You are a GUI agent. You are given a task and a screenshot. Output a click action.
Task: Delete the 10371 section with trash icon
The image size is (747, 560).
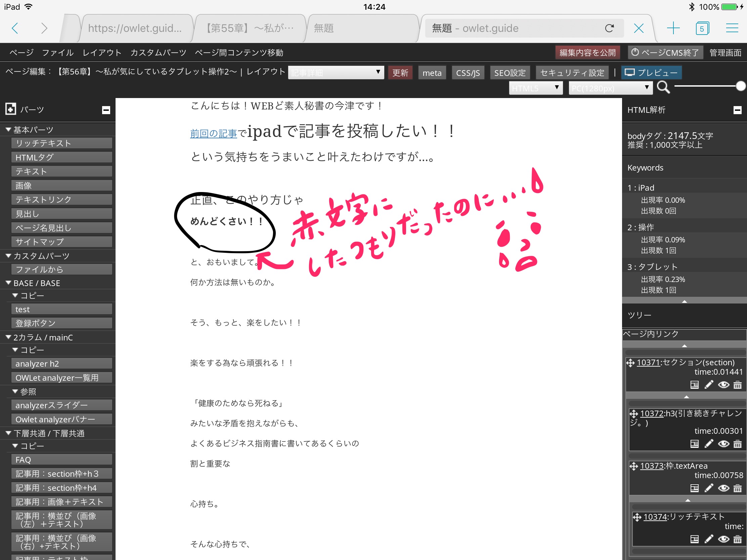pyautogui.click(x=738, y=385)
